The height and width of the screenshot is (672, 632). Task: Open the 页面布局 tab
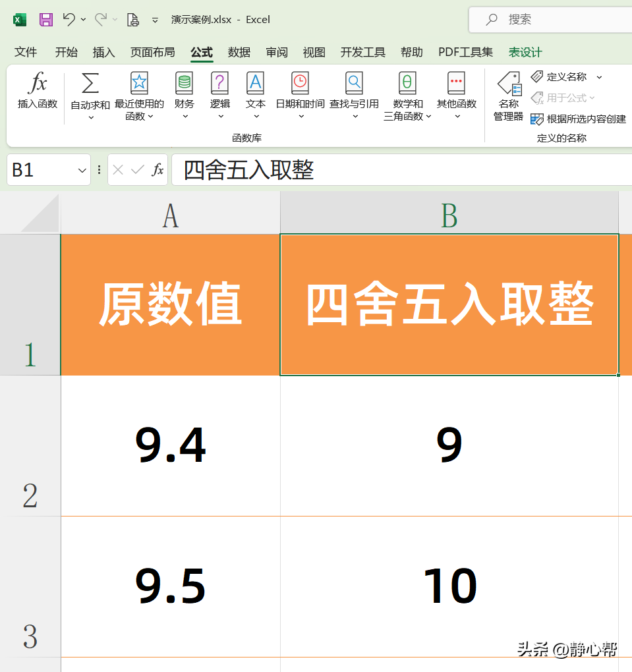pyautogui.click(x=153, y=52)
